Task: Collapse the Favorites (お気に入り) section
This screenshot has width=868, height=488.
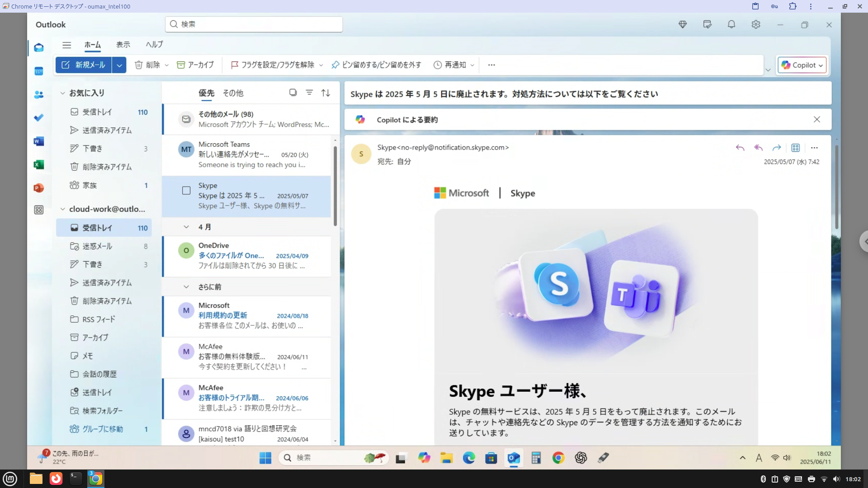Action: pyautogui.click(x=63, y=93)
